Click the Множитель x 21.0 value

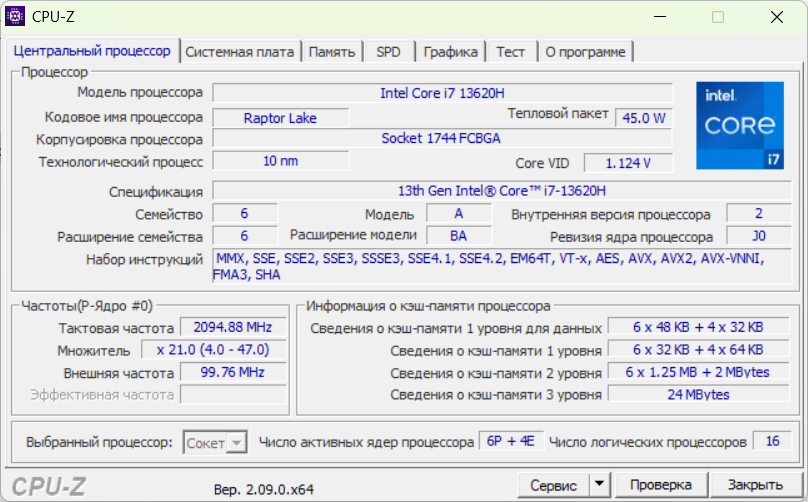(213, 349)
